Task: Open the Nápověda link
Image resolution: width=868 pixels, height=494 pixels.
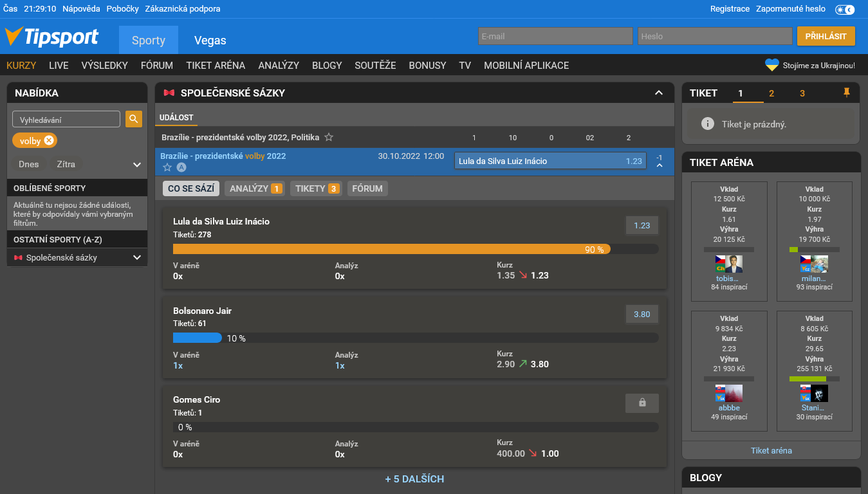Action: tap(81, 9)
